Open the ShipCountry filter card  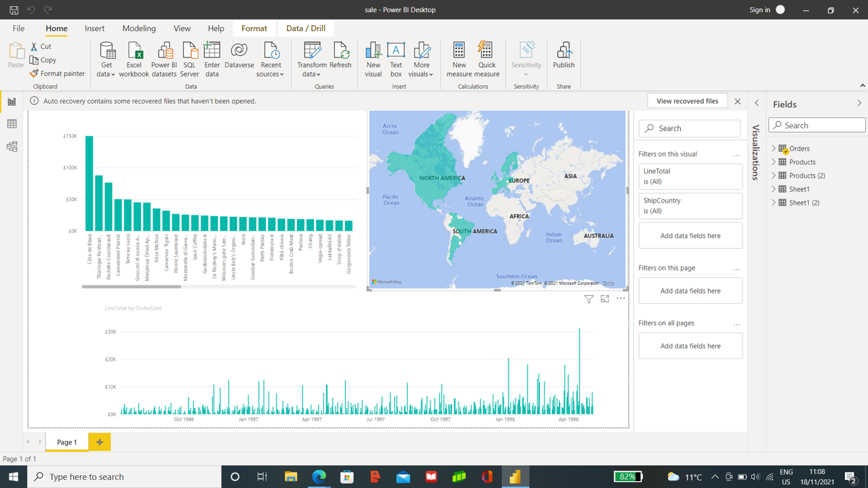[690, 205]
